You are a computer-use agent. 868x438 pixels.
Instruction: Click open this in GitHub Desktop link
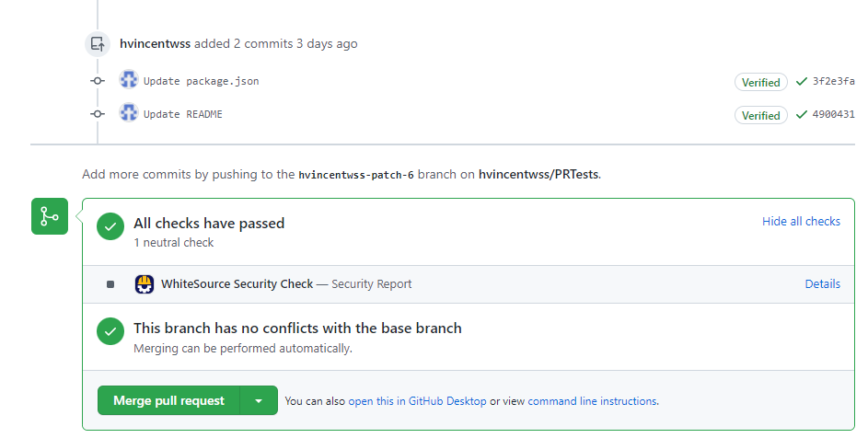click(x=417, y=401)
